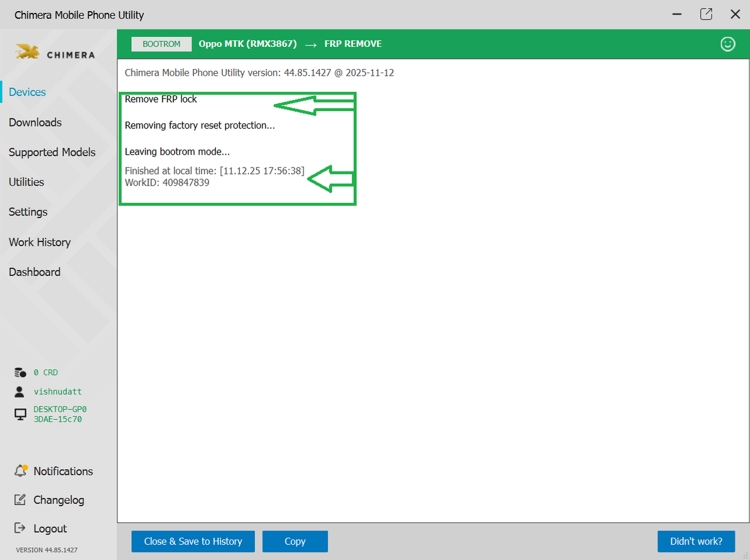Viewport: 750px width, 560px height.
Task: Click the smiley feedback icon
Action: tap(728, 44)
